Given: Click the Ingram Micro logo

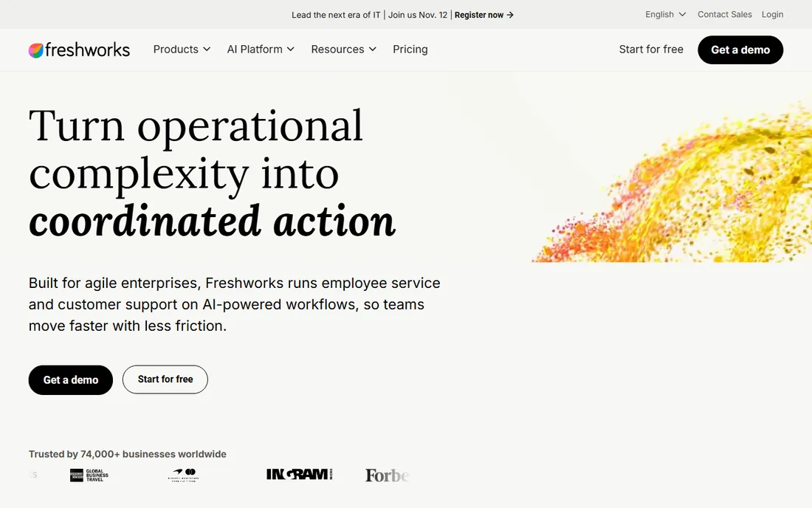Looking at the screenshot, I should tap(299, 474).
